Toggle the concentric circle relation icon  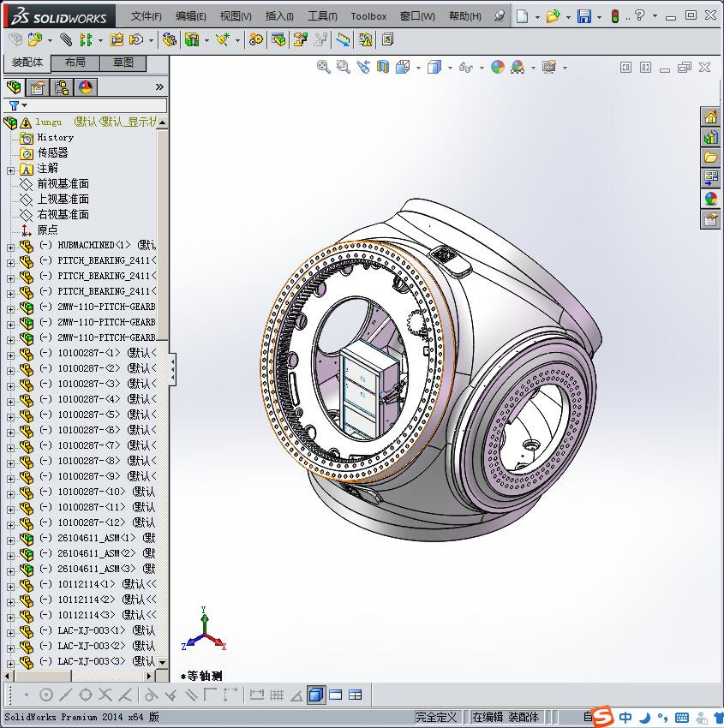46,695
